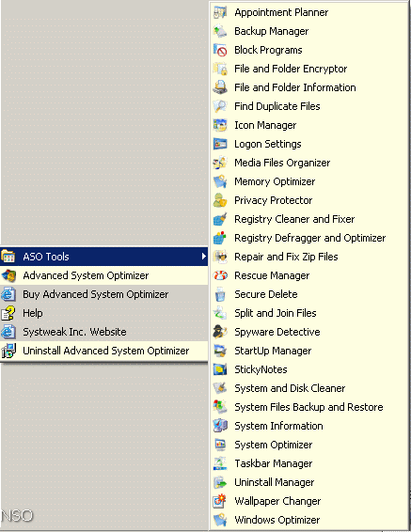Image resolution: width=411 pixels, height=532 pixels.
Task: Click the File and Folder Information icon
Action: [x=220, y=87]
